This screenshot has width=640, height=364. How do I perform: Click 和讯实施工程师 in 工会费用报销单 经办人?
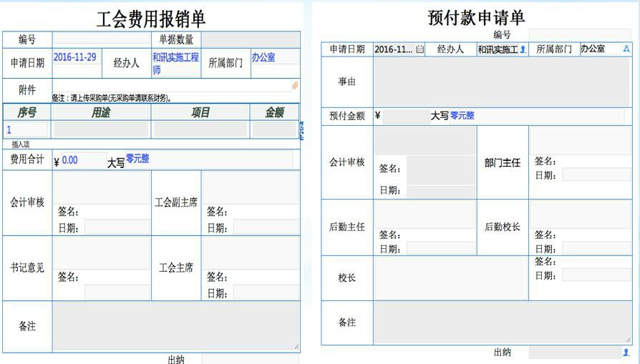click(x=175, y=63)
